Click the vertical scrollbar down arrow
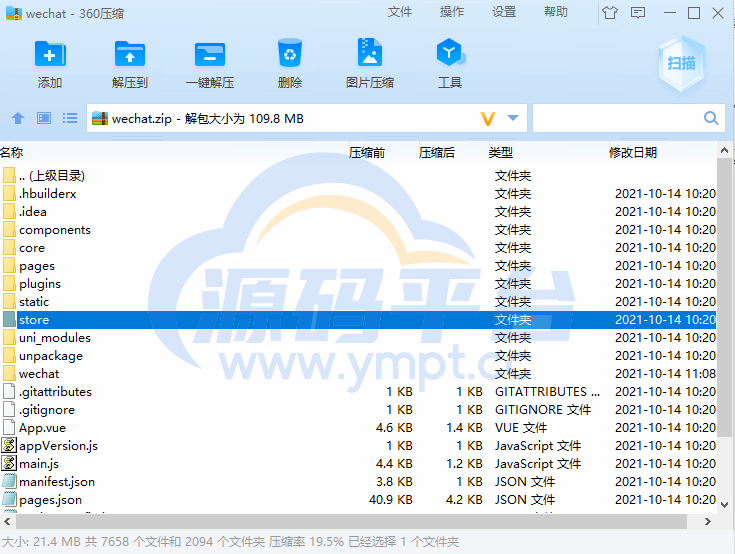 click(x=724, y=505)
